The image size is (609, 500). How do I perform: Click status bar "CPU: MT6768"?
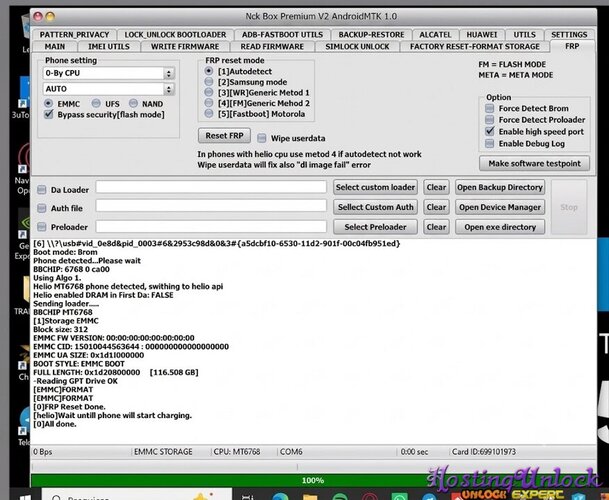coord(237,452)
